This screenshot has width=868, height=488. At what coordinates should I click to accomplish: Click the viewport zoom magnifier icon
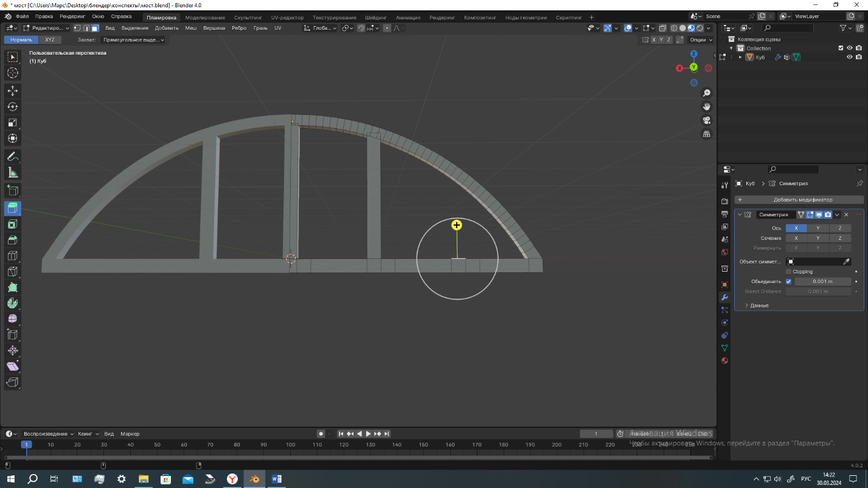pos(706,93)
